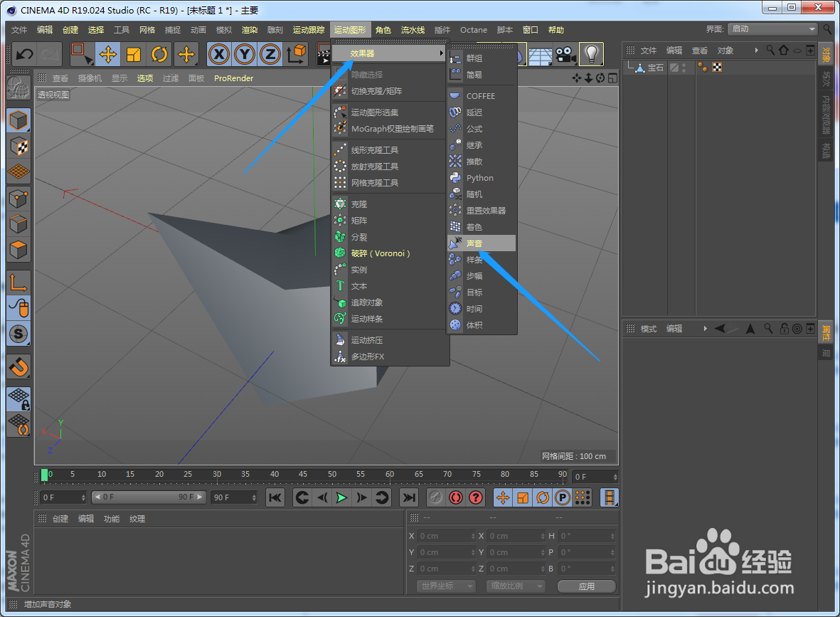Image resolution: width=840 pixels, height=617 pixels.
Task: Switch to polygons mode
Action: click(x=18, y=251)
